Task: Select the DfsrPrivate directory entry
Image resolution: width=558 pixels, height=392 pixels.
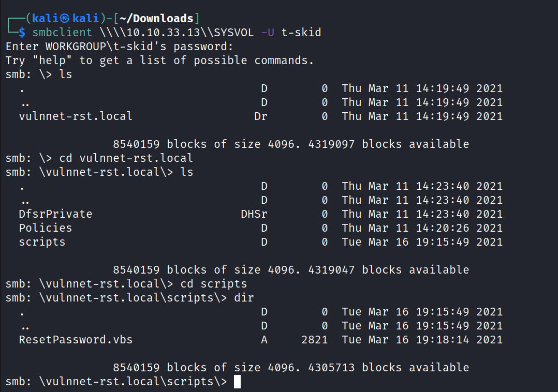Action: point(55,214)
